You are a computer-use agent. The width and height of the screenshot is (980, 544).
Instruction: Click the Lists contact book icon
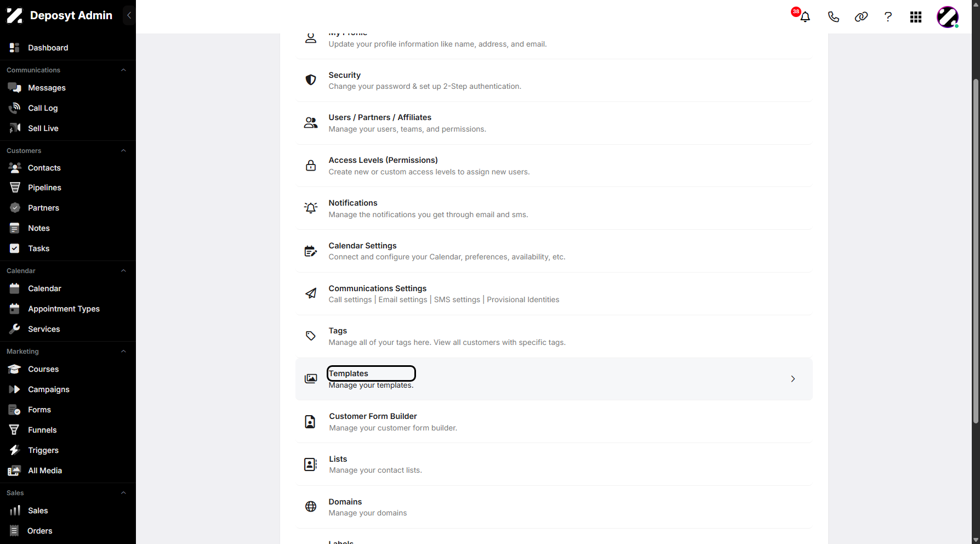[310, 464]
